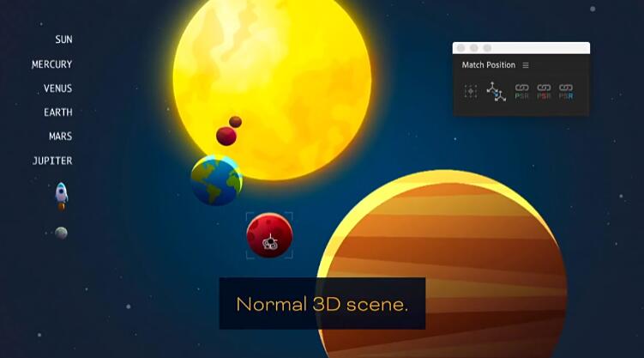644x358 pixels.
Task: Select the Match Position panel title
Action: [x=488, y=65]
